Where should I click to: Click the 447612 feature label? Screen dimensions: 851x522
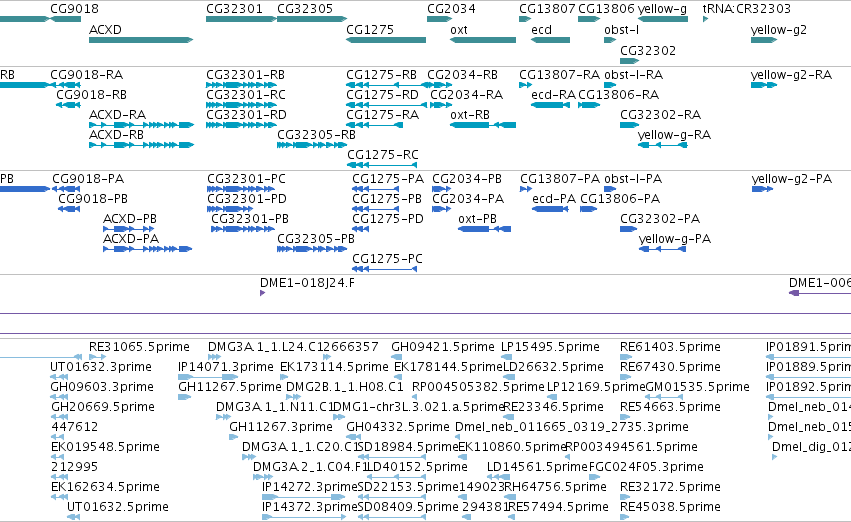(75, 427)
